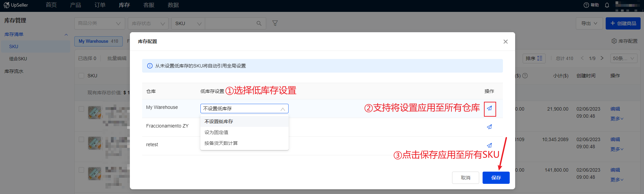Click apply-to-all icon for retest row
Viewport: 644px width, 194px height.
tap(489, 145)
